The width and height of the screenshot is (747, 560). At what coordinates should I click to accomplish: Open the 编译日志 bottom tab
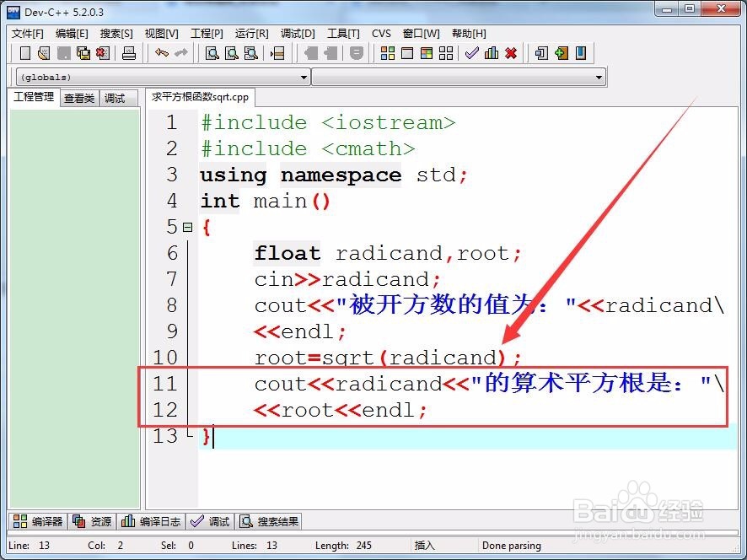(151, 521)
